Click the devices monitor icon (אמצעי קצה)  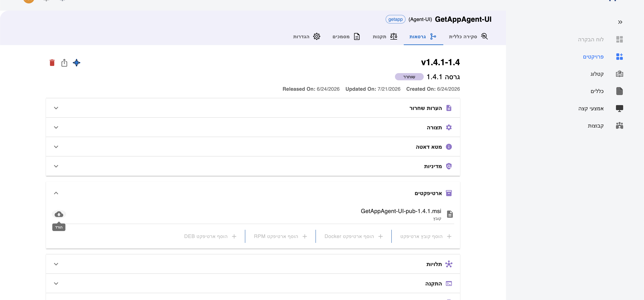(620, 108)
